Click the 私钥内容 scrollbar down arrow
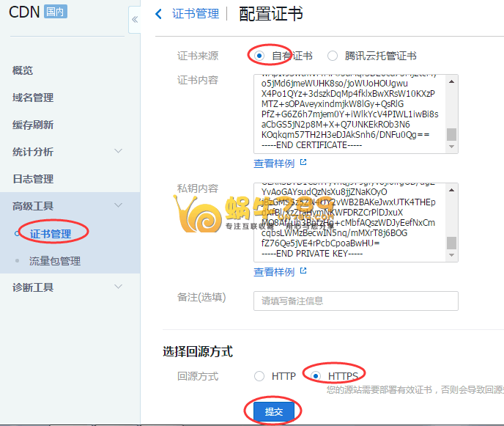The image size is (504, 426). [451, 255]
